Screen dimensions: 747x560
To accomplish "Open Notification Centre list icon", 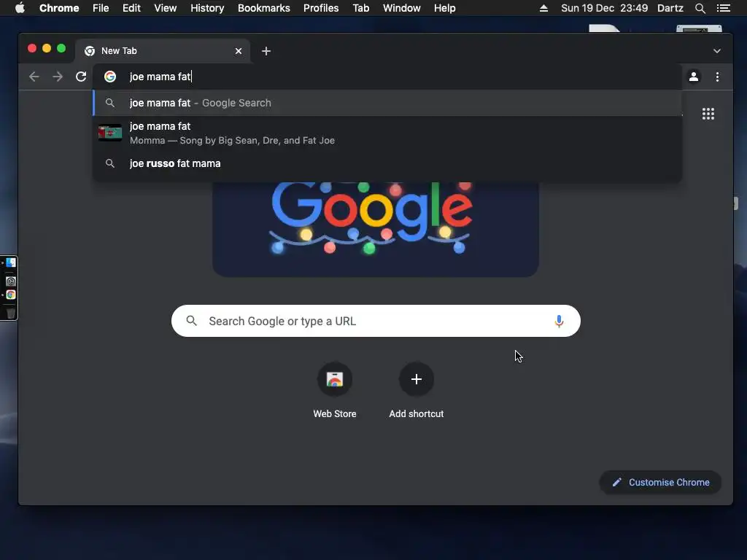I will (723, 8).
